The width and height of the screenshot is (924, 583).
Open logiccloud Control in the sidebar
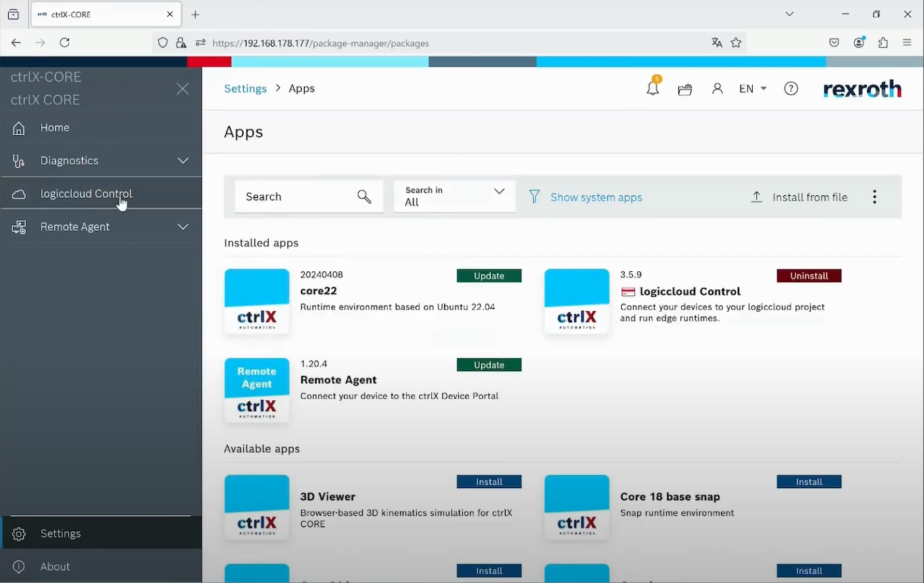[86, 193]
